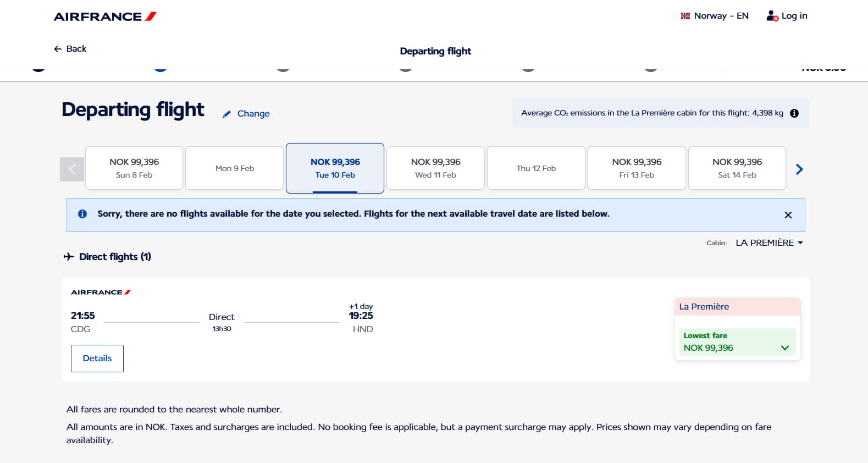
Task: Select the Mon 9 Feb date tab
Action: 235,168
